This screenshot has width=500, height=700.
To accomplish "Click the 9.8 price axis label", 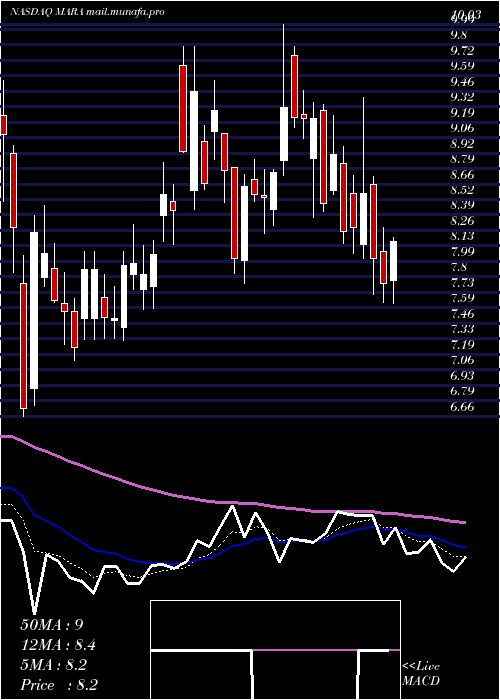I will (459, 35).
